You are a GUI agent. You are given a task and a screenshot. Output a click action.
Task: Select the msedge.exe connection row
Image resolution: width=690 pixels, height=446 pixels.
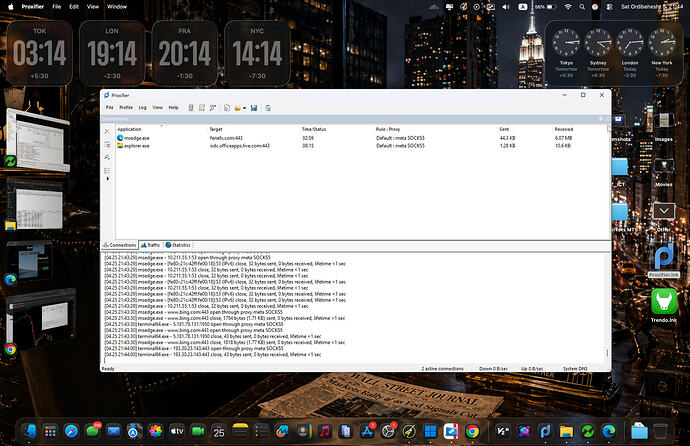click(x=361, y=138)
